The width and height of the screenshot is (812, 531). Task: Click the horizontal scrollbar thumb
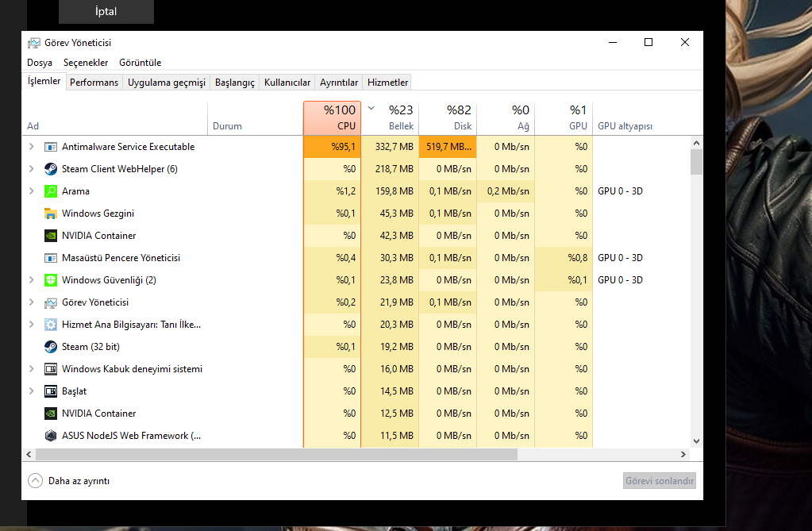[276, 454]
